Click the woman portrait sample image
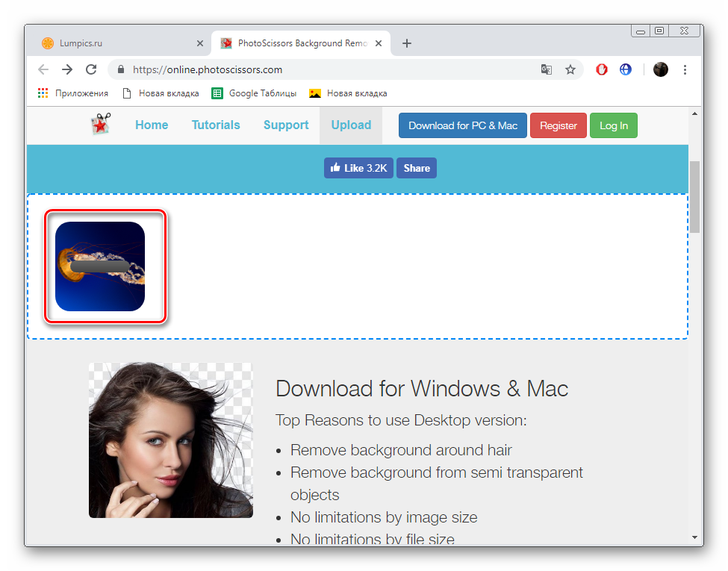 click(171, 440)
